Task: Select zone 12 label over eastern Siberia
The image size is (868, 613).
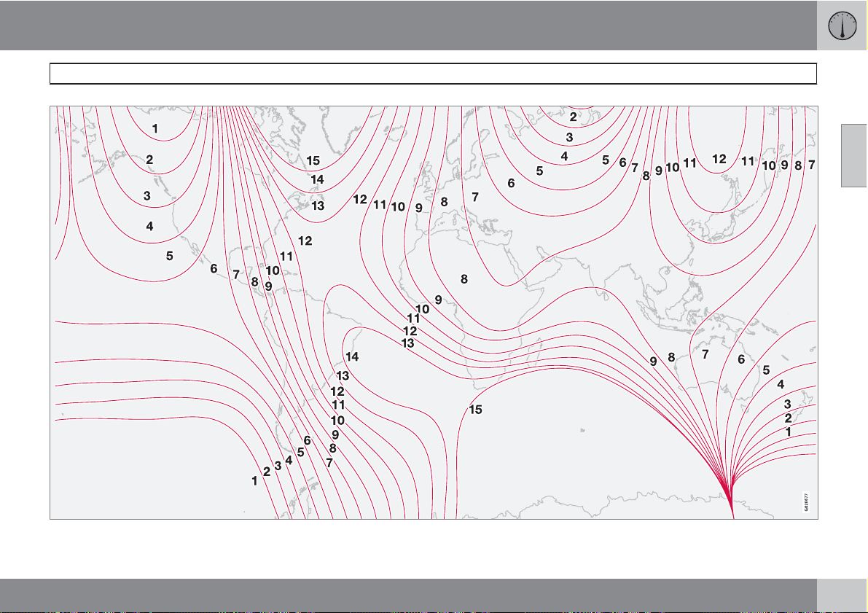Action: 719,159
